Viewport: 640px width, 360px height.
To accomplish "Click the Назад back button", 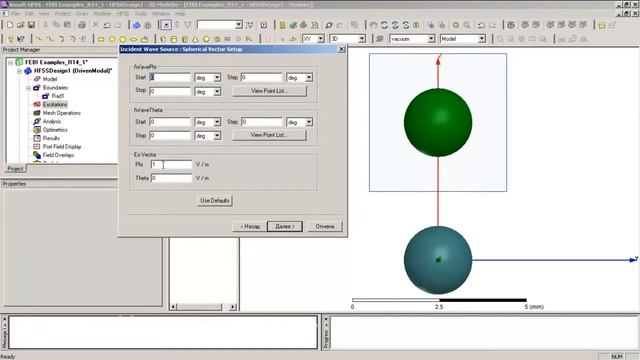I will 249,227.
